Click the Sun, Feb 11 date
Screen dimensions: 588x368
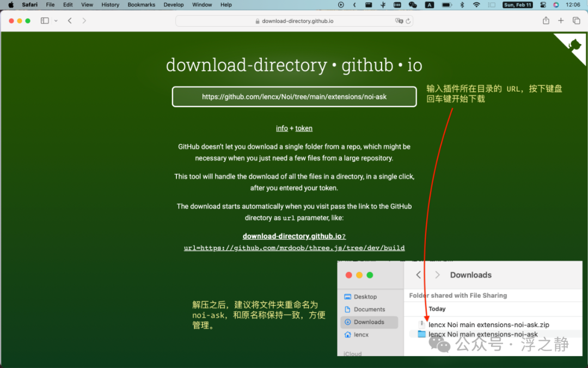point(518,5)
